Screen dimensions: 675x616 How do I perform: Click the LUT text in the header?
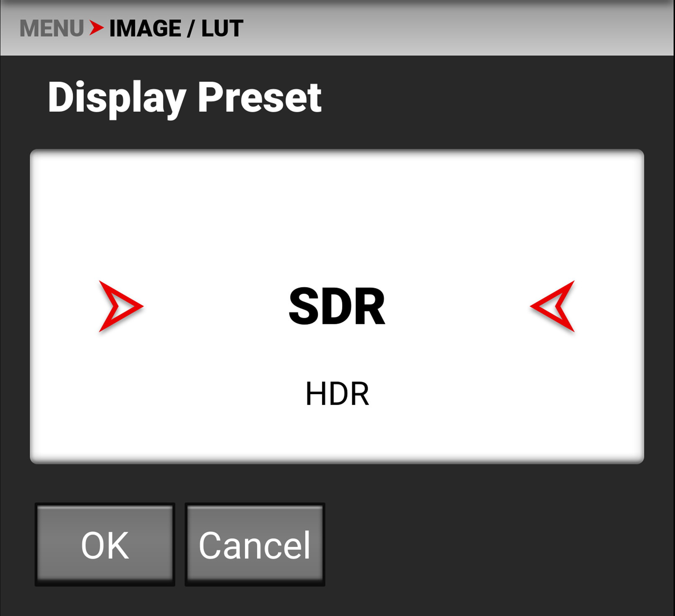coord(222,28)
